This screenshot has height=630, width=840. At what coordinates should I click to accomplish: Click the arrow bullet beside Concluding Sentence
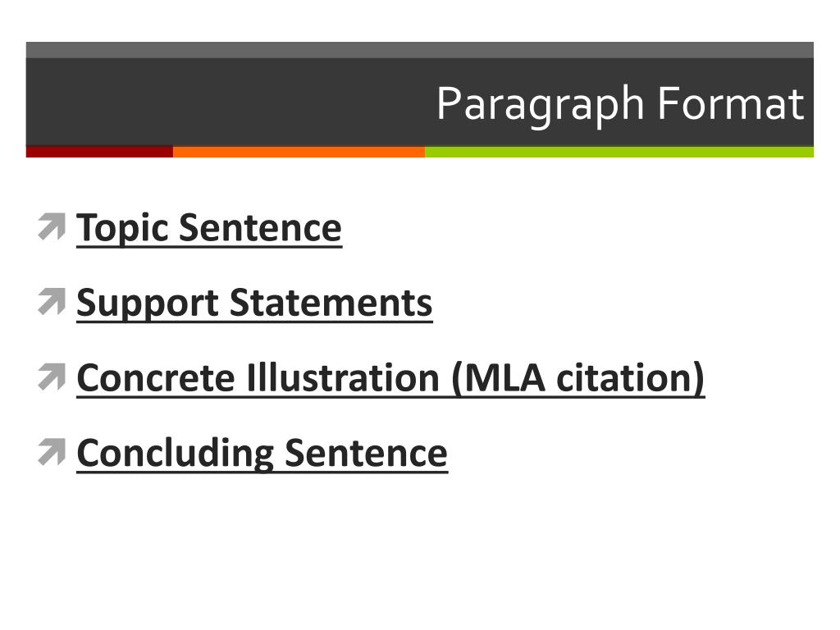click(x=52, y=452)
